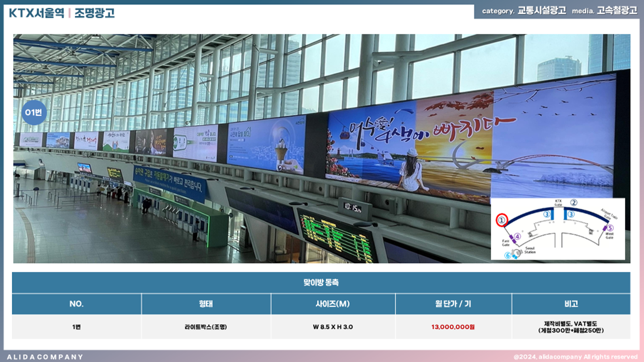Click the KTX서울역 title text

click(x=36, y=13)
